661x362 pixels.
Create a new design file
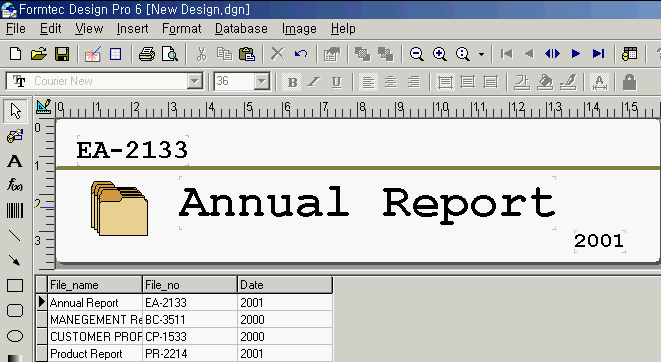[x=16, y=54]
